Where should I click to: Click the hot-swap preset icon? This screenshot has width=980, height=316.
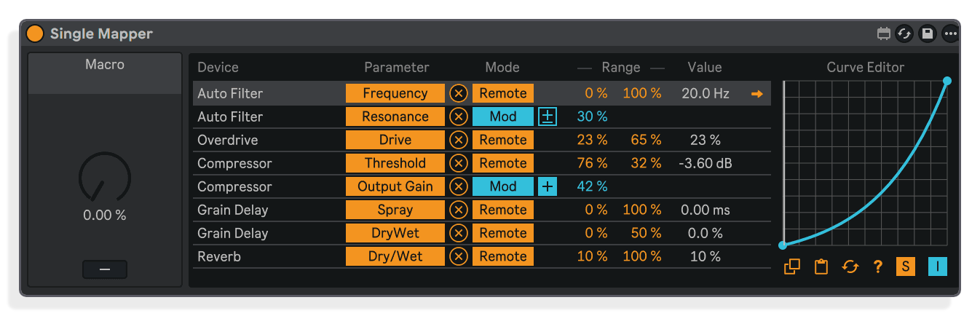[904, 33]
